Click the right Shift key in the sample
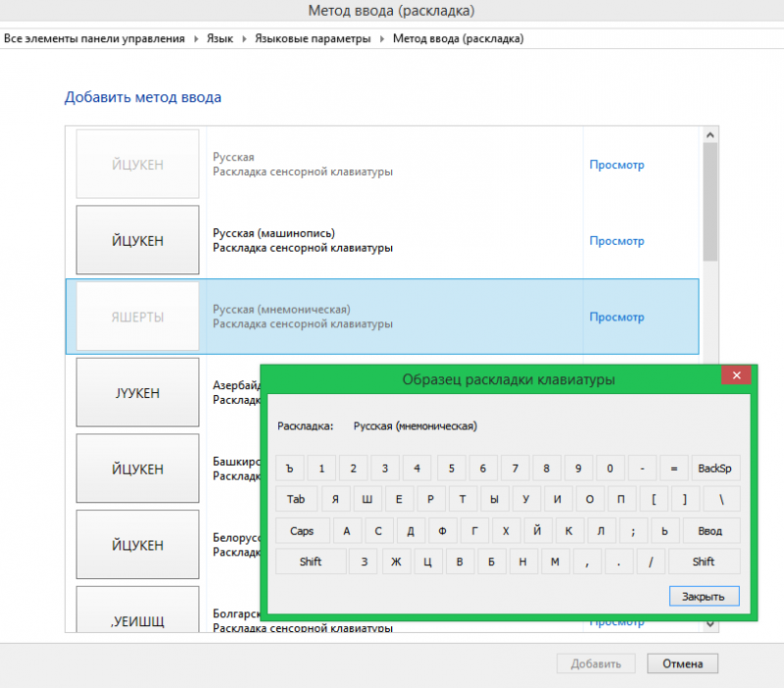Viewport: 784px width, 688px height. [704, 562]
